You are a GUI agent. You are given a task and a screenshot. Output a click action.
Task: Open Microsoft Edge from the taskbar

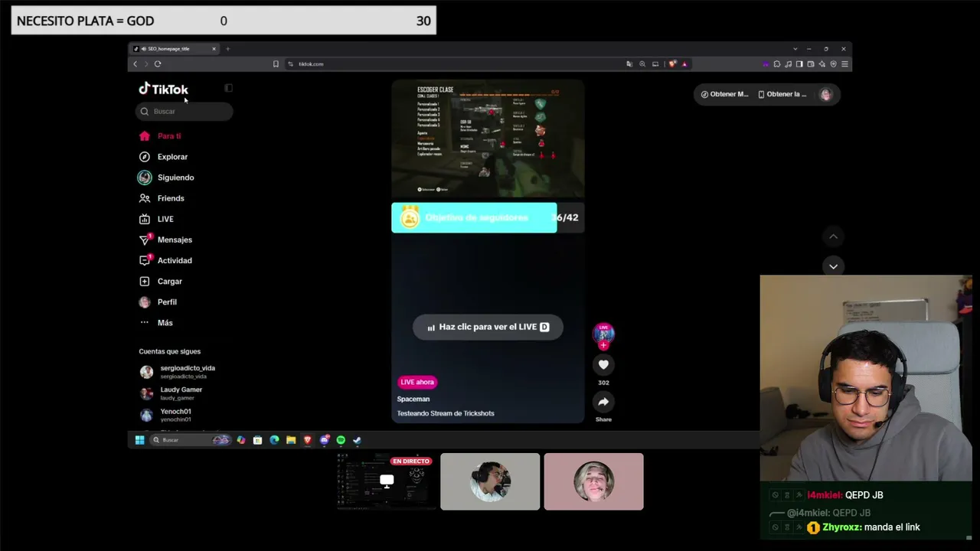click(x=274, y=440)
